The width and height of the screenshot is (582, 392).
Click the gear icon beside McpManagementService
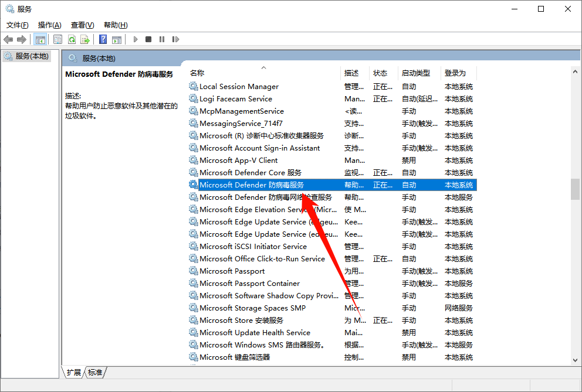(194, 111)
